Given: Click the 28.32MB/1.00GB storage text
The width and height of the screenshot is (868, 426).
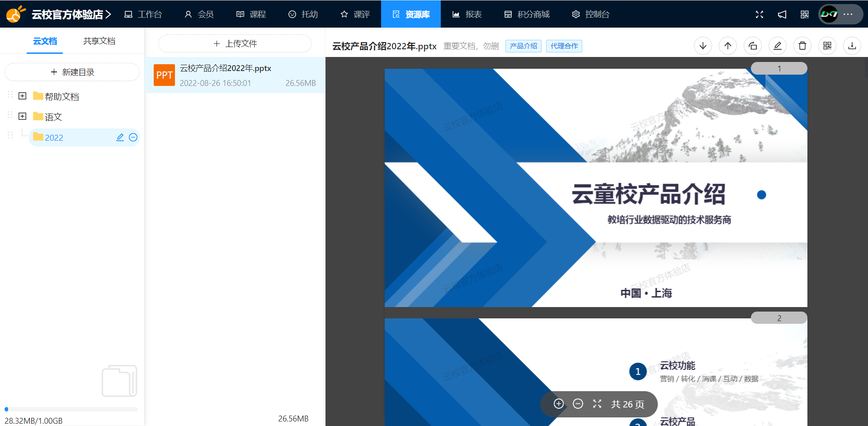Looking at the screenshot, I should [x=33, y=421].
